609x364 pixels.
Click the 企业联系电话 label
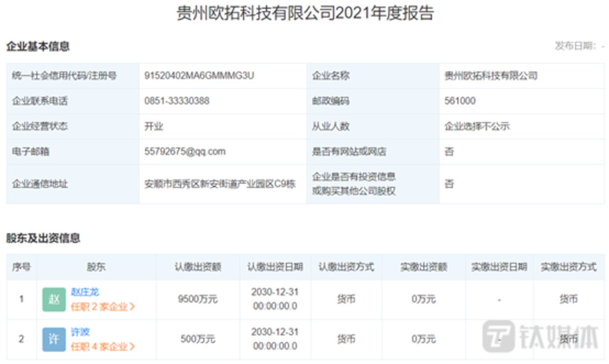[x=40, y=101]
